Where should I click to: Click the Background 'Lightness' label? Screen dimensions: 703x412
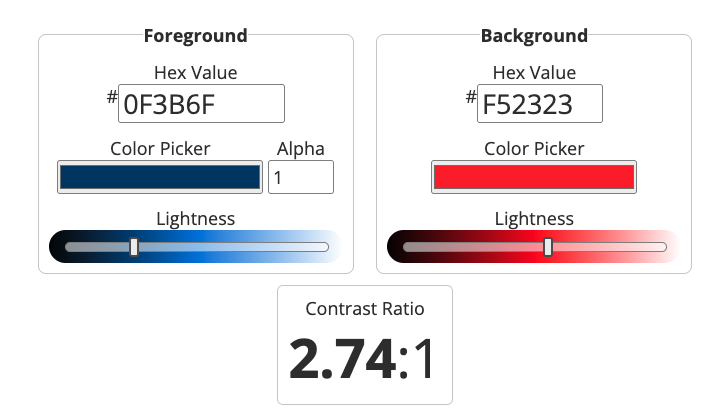point(534,218)
